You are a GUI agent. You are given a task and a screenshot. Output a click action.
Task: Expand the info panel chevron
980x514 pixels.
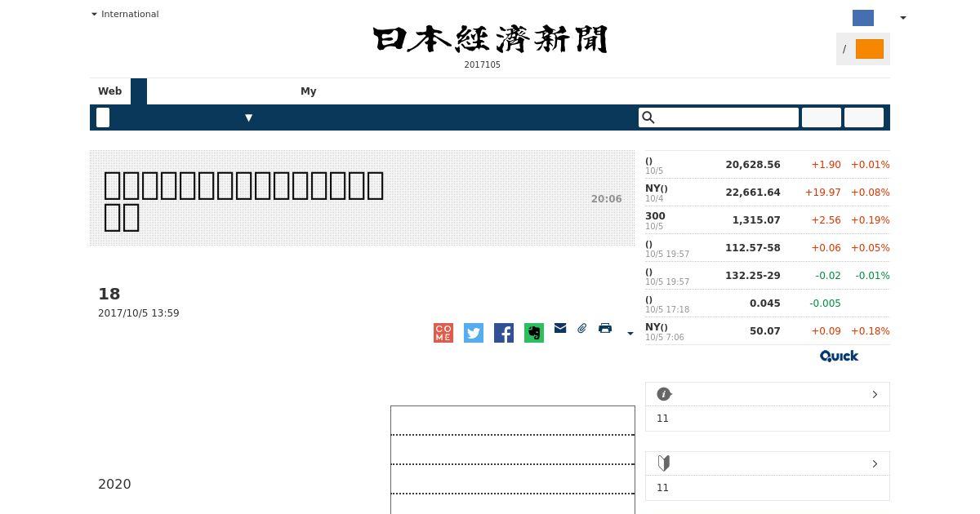point(875,394)
